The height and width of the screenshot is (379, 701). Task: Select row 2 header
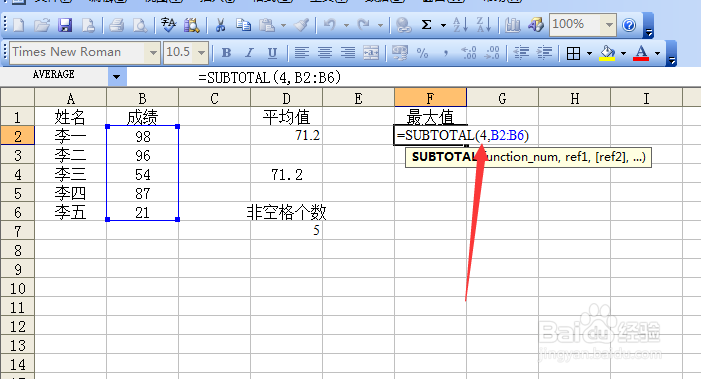coord(17,135)
